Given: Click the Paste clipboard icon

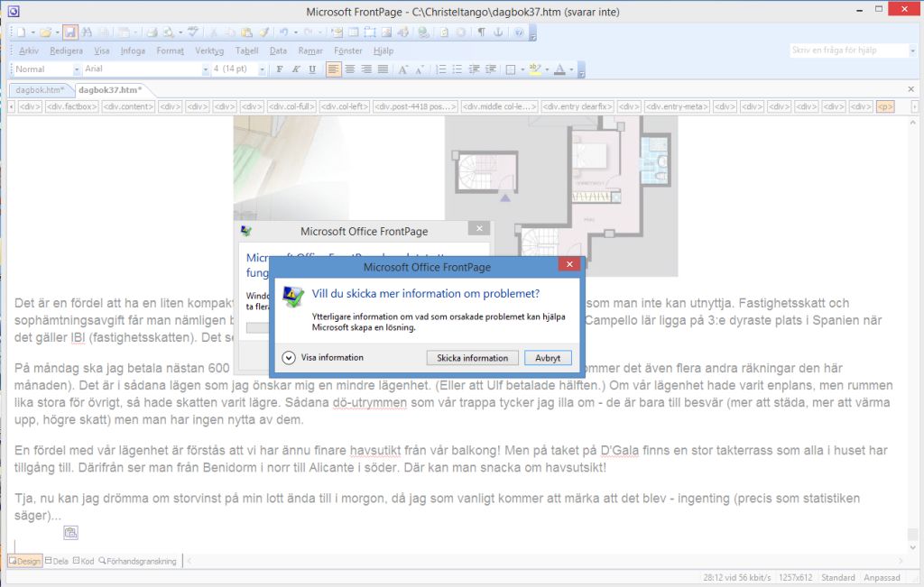Looking at the screenshot, I should [x=247, y=32].
